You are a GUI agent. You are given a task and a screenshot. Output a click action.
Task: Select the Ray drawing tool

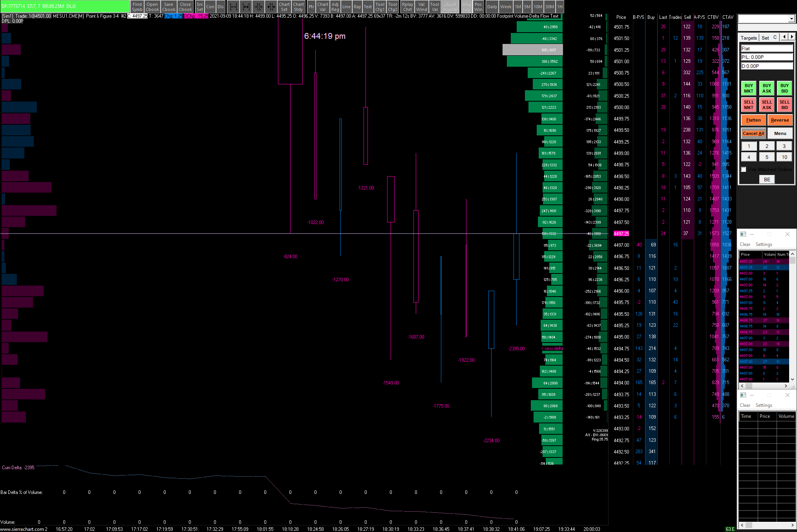357,7
